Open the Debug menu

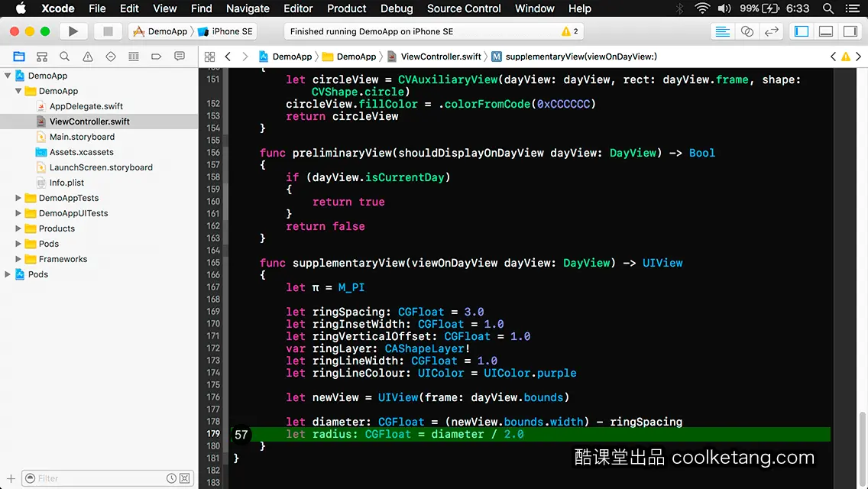tap(397, 8)
